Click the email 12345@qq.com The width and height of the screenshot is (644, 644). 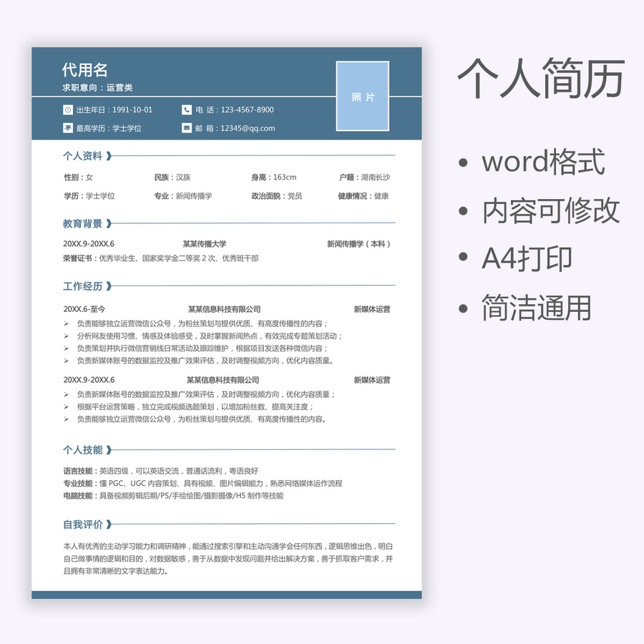(x=248, y=128)
